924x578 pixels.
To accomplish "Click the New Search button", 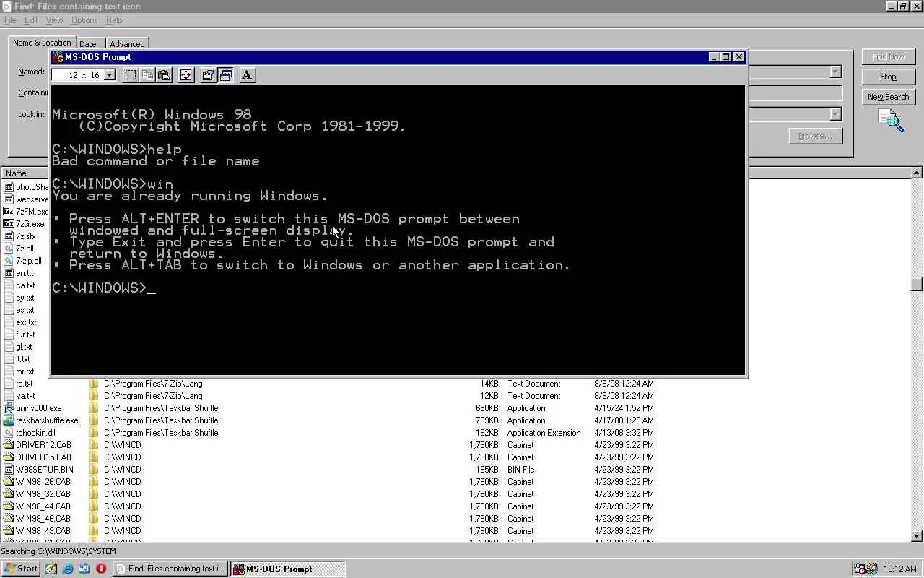I will coord(888,97).
